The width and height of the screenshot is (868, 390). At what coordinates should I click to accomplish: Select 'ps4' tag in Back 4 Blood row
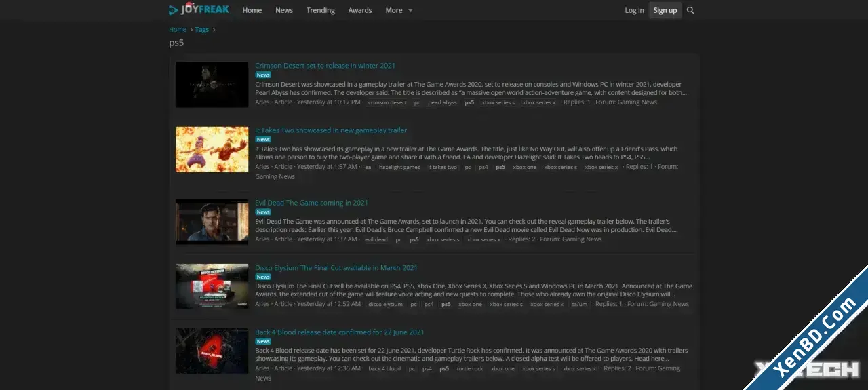click(x=427, y=369)
